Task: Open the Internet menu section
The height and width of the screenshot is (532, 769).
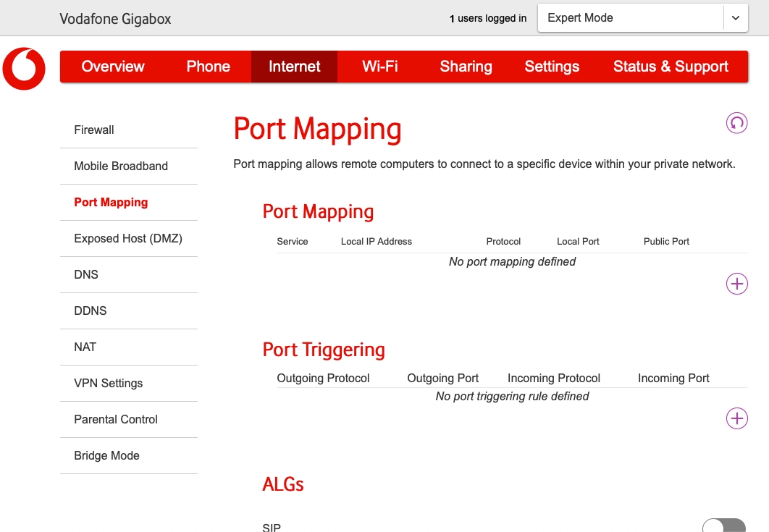Action: 294,67
